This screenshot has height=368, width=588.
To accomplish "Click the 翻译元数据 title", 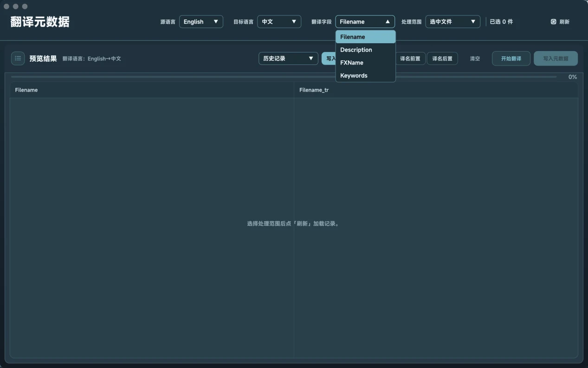I will [40, 22].
